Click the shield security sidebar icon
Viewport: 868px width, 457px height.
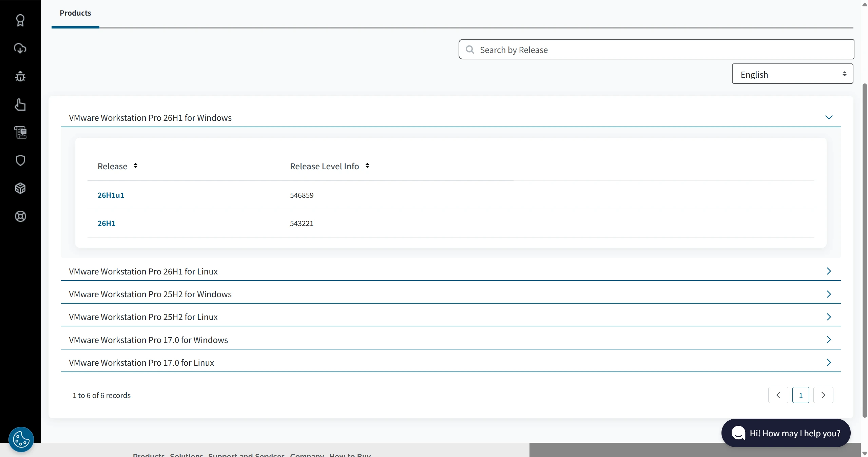[20, 160]
